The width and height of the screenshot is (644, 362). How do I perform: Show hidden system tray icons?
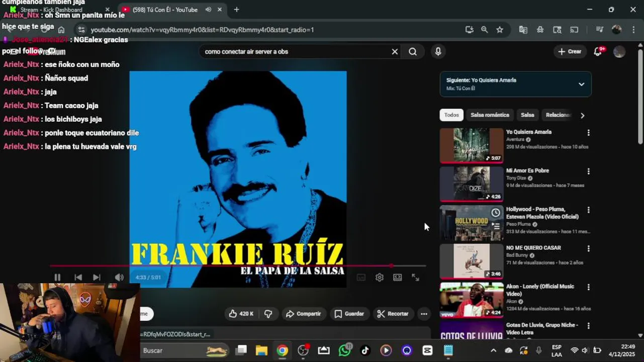pyautogui.click(x=493, y=350)
